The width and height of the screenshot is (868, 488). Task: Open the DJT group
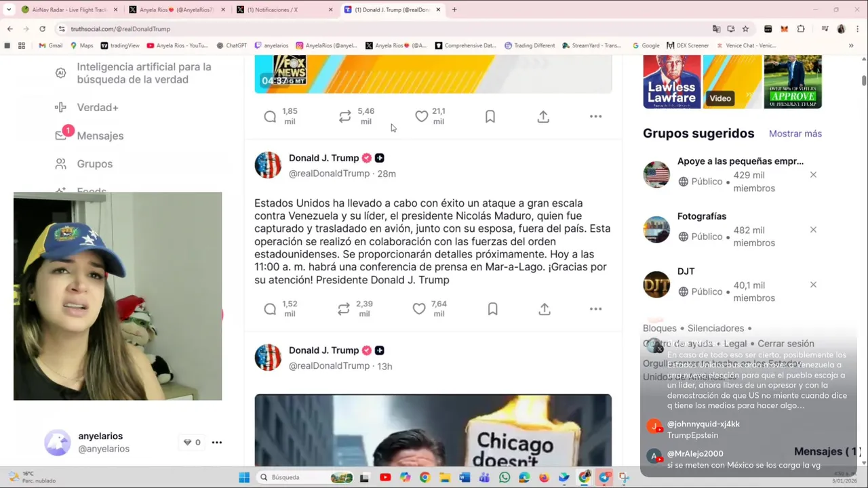(686, 271)
